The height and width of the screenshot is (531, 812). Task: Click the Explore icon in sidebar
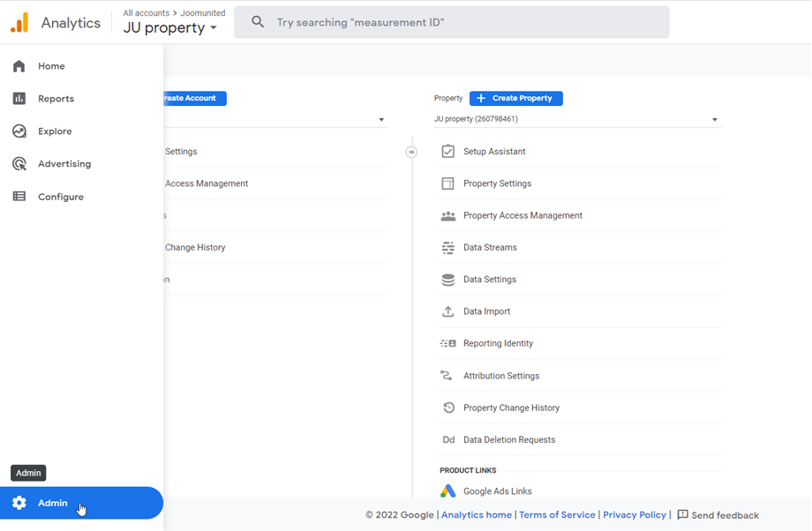(x=19, y=131)
